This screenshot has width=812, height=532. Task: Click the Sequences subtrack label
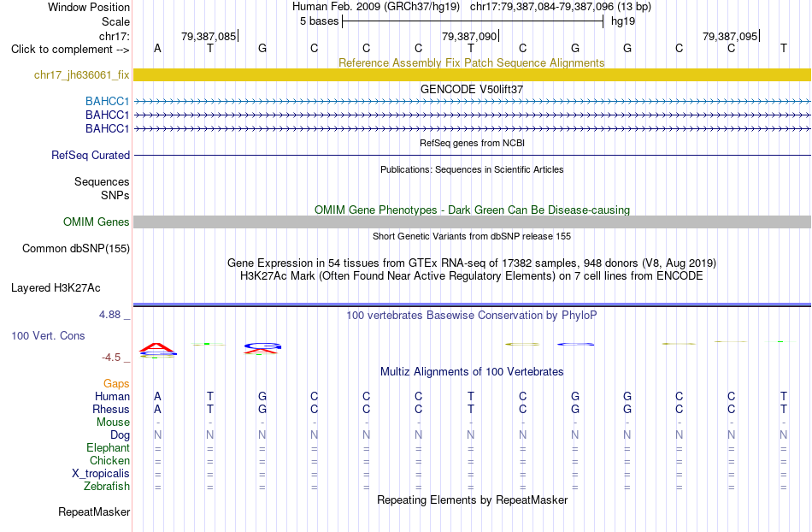tap(102, 182)
